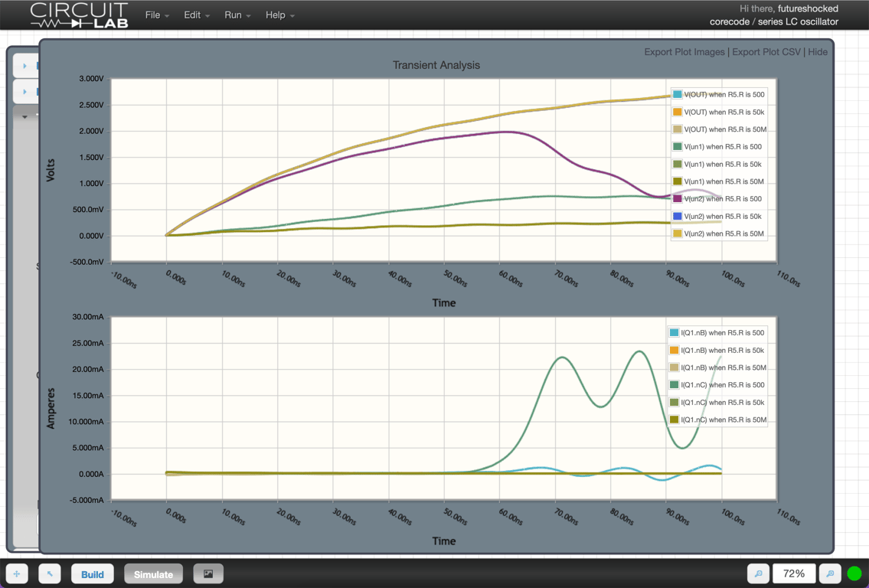Toggle V(un1) when R5.R is 50k trace

[722, 165]
